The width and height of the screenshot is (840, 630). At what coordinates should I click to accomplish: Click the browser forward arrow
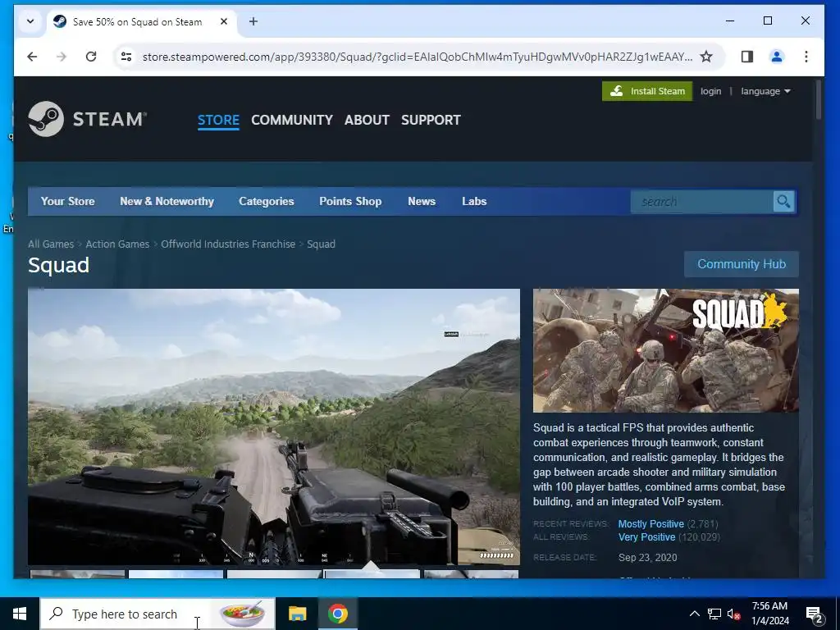point(62,57)
